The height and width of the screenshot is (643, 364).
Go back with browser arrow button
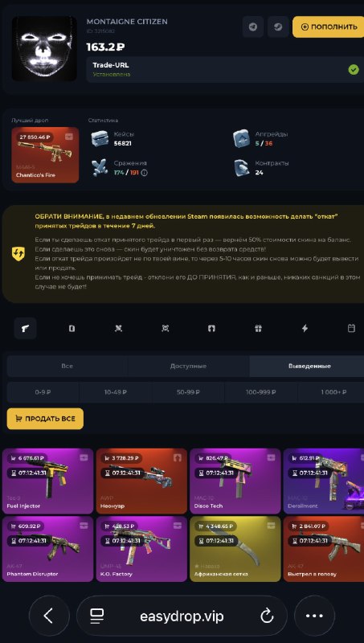[49, 616]
